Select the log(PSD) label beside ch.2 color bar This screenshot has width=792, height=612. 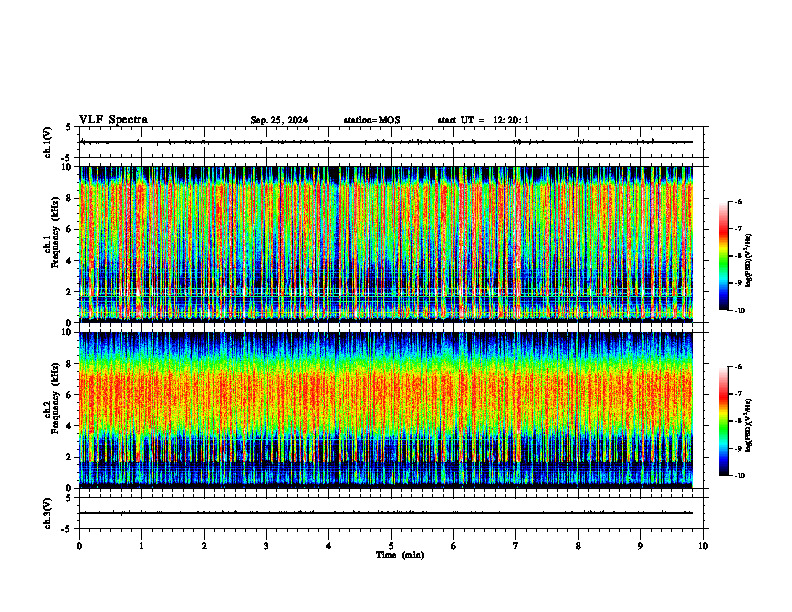click(x=749, y=425)
